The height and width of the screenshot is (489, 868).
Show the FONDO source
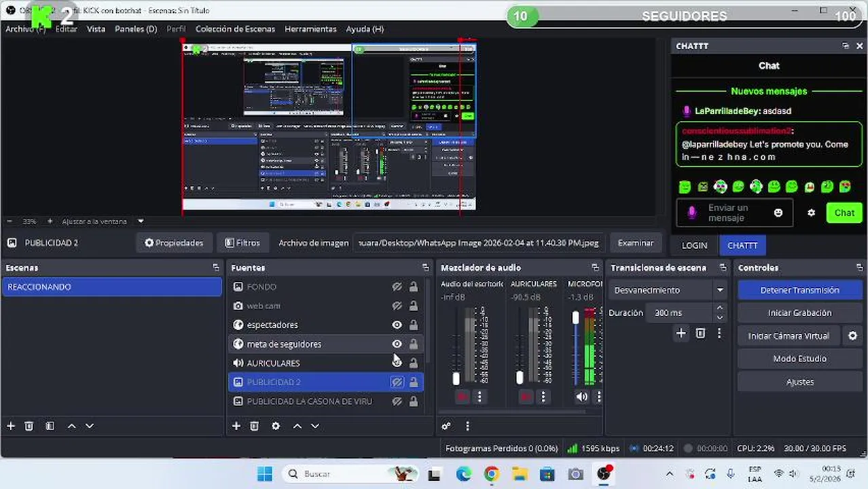[x=397, y=287]
